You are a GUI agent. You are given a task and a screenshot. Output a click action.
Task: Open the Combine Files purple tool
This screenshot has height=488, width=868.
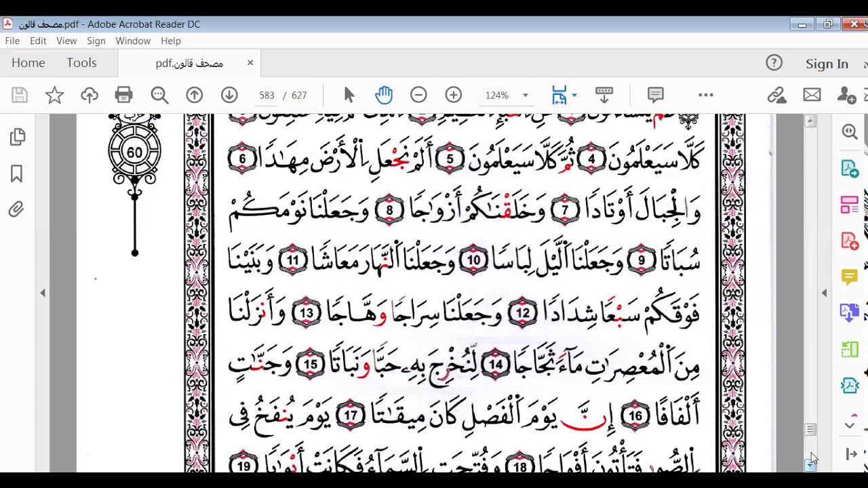[x=850, y=312]
